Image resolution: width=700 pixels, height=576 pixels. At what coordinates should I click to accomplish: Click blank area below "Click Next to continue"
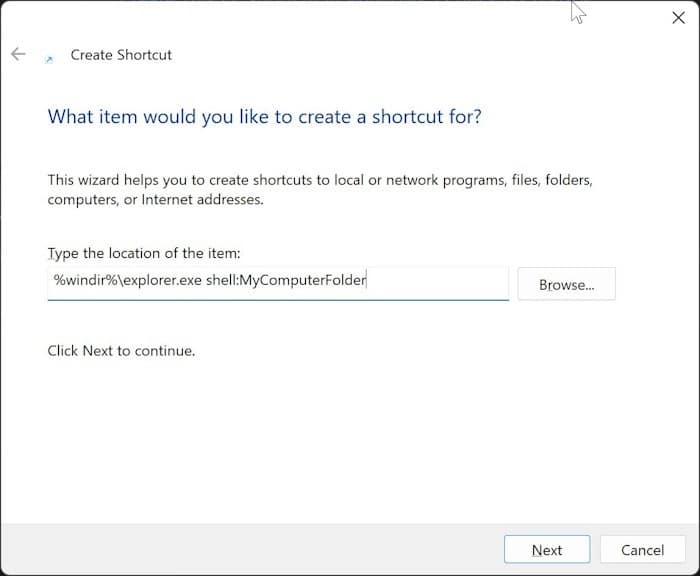click(300, 440)
